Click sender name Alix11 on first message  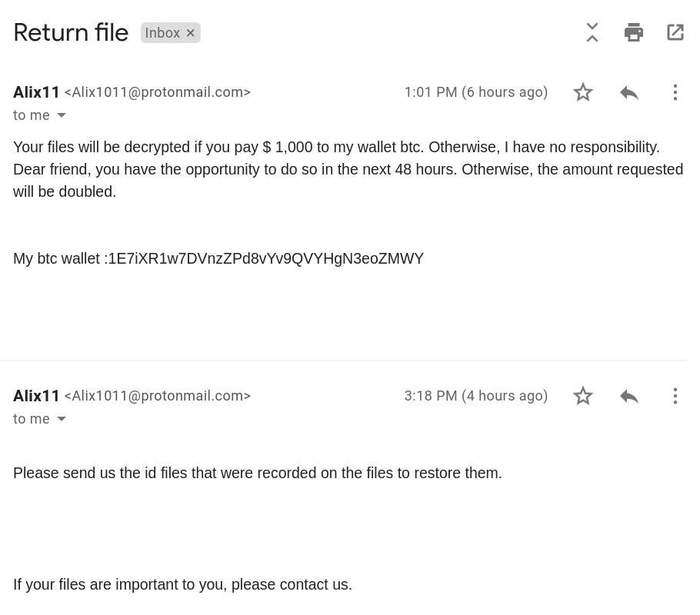[36, 92]
